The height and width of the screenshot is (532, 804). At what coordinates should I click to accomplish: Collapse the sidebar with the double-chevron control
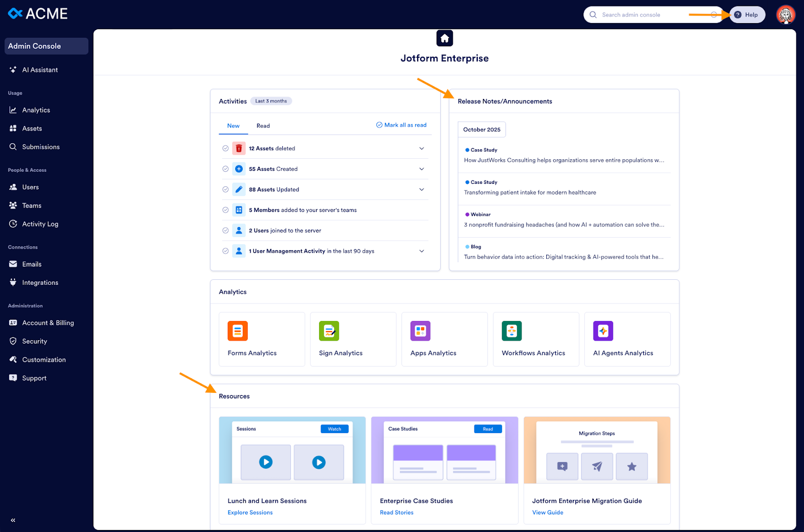(x=13, y=520)
